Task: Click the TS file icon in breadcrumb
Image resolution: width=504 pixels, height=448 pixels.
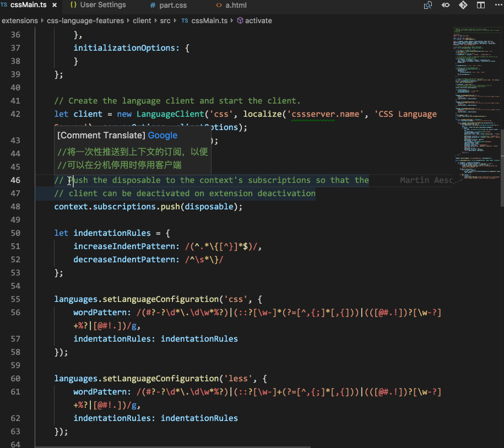Action: point(185,20)
